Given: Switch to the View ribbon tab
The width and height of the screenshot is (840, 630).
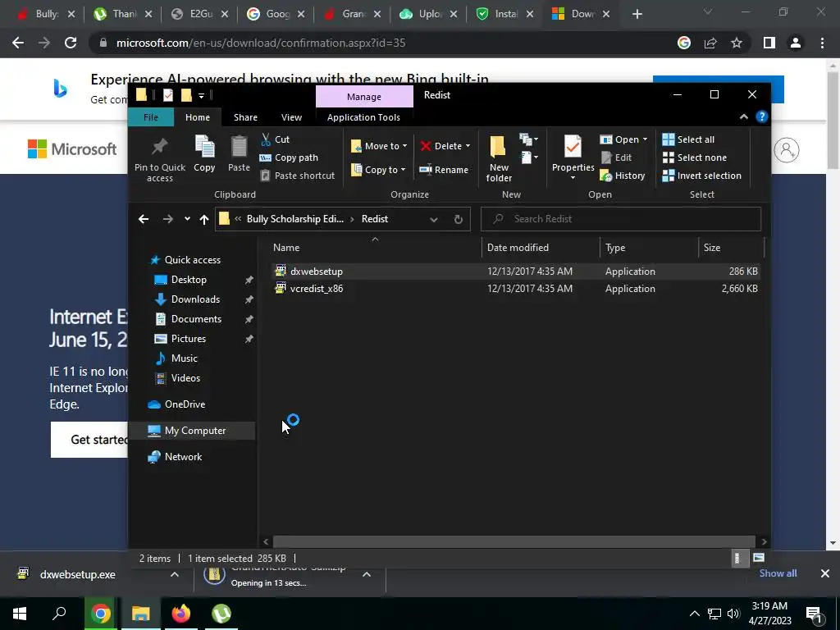Looking at the screenshot, I should pos(291,117).
